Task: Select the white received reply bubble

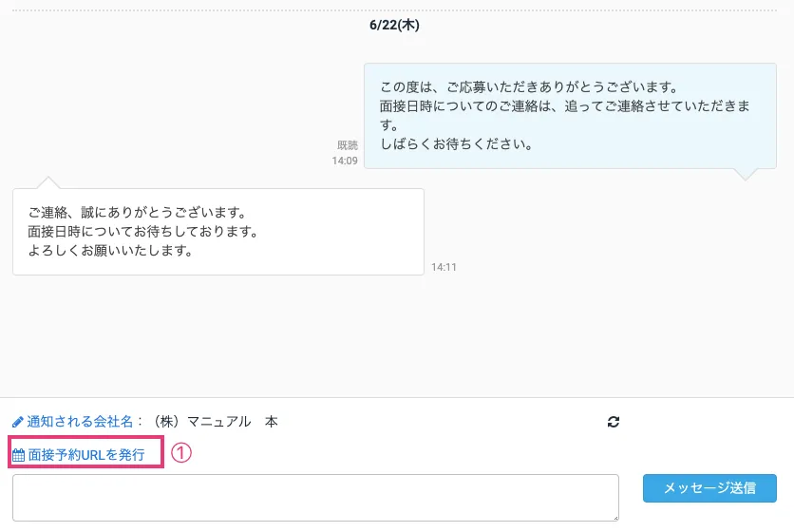Action: (217, 232)
